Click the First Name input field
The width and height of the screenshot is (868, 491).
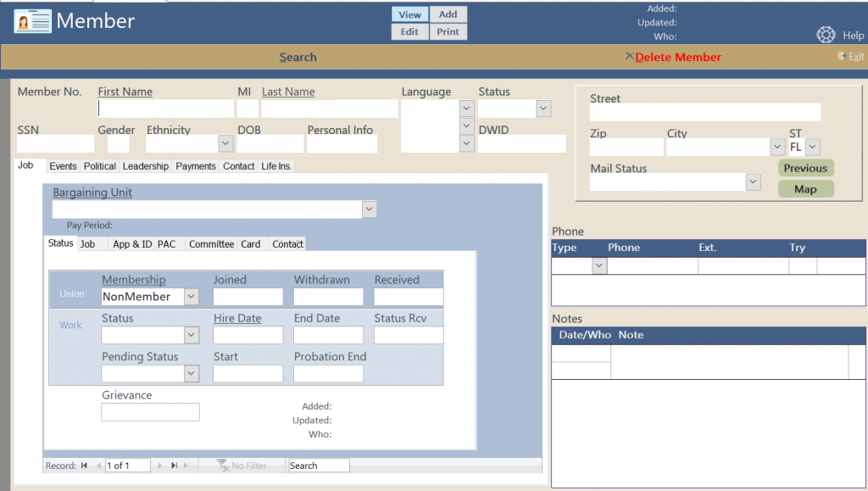pos(166,109)
